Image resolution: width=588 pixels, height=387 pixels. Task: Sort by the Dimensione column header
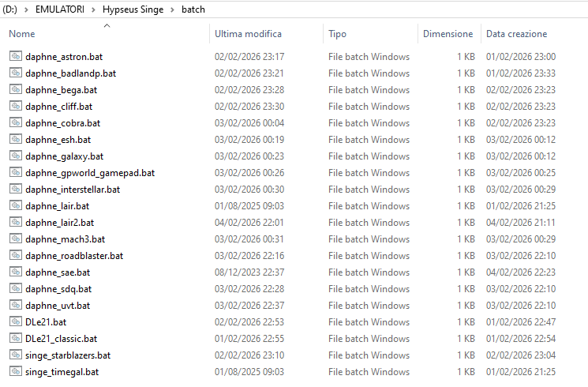[x=448, y=34]
